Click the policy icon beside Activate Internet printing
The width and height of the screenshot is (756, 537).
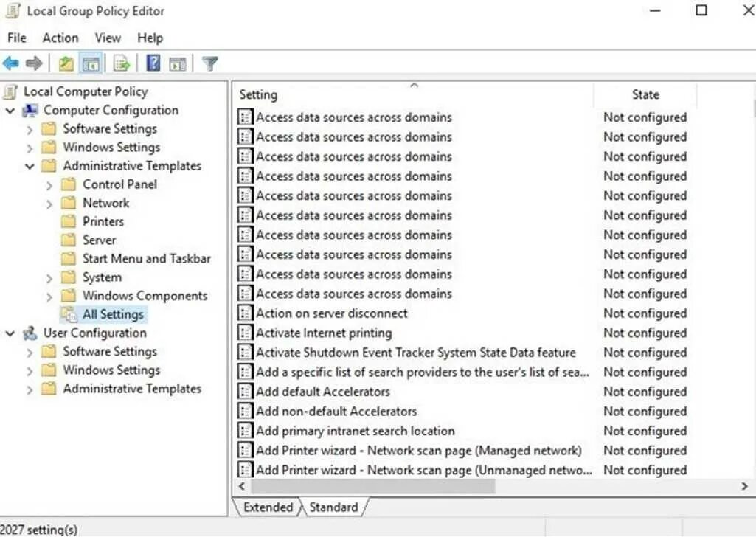(245, 333)
